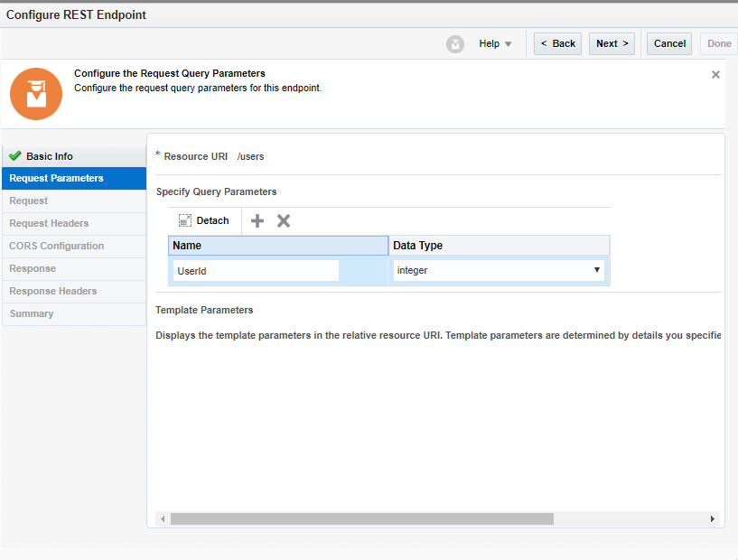The image size is (738, 560).
Task: Click the Next button
Action: (612, 43)
